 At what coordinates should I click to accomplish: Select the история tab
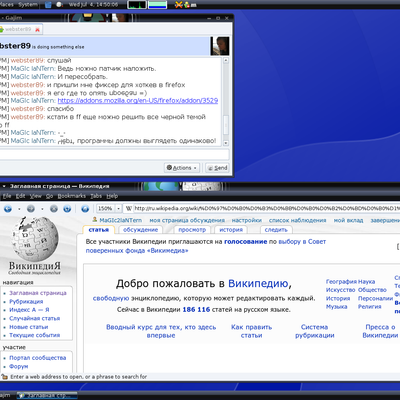click(231, 230)
